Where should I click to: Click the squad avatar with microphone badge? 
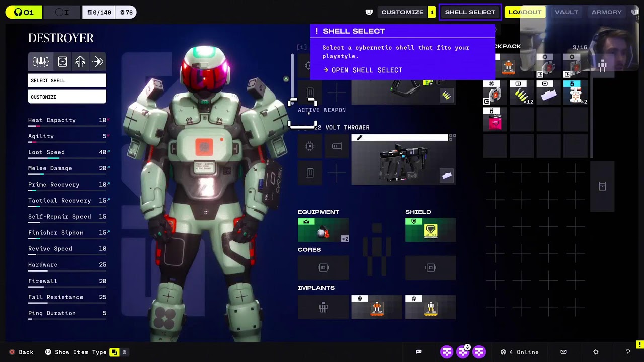point(463,352)
